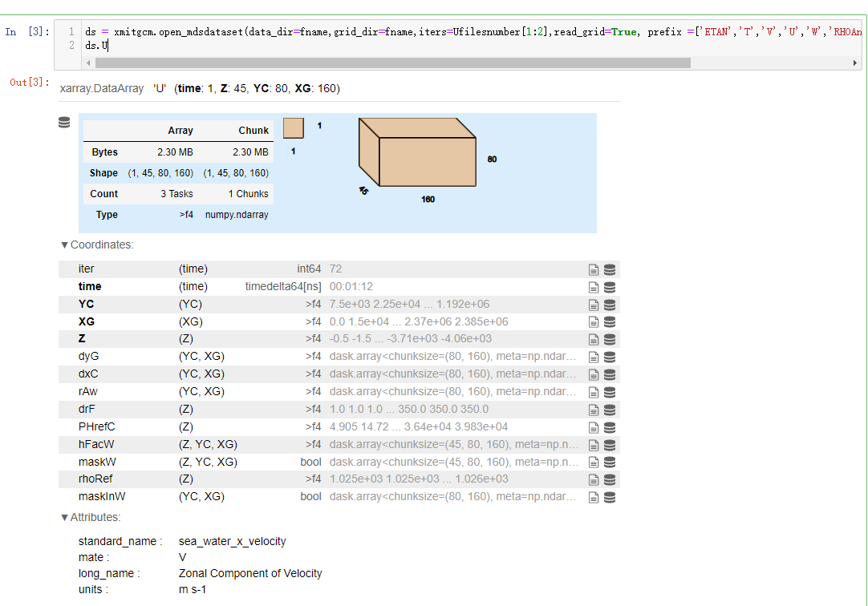Select the hFacW coordinate name
The image size is (868, 606).
(x=96, y=445)
